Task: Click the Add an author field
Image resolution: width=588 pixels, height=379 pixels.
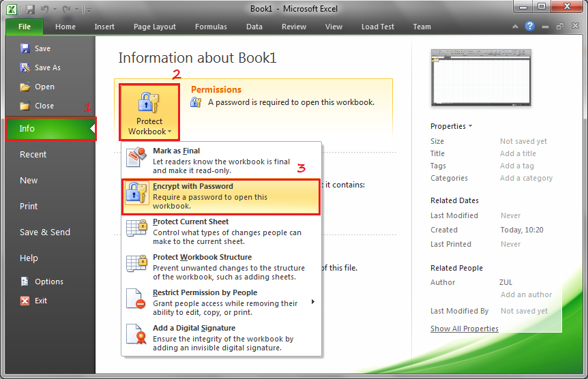Action: click(526, 294)
